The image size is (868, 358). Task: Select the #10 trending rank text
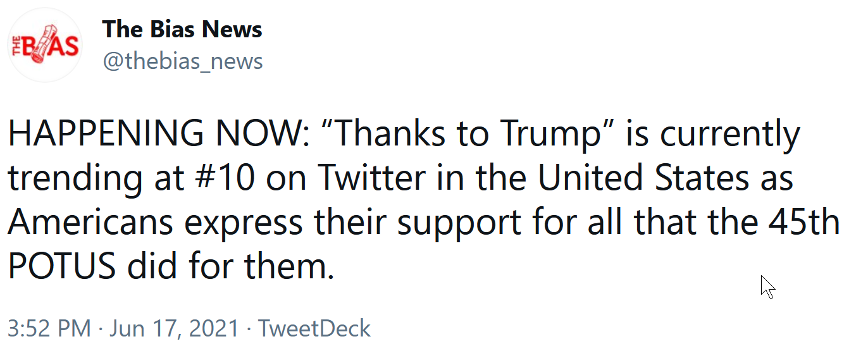(221, 178)
